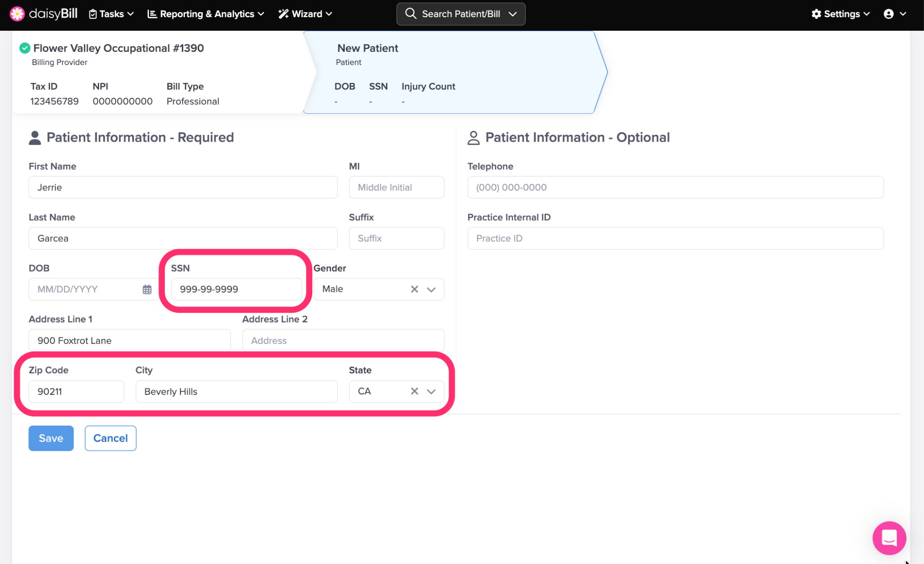Open the Wizard menu
924x564 pixels.
(x=305, y=14)
